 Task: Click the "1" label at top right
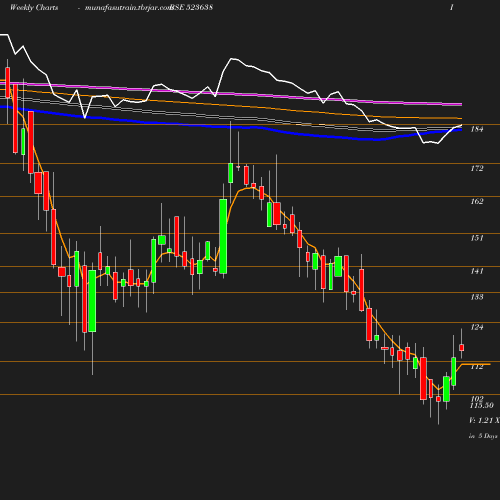pos(452,7)
